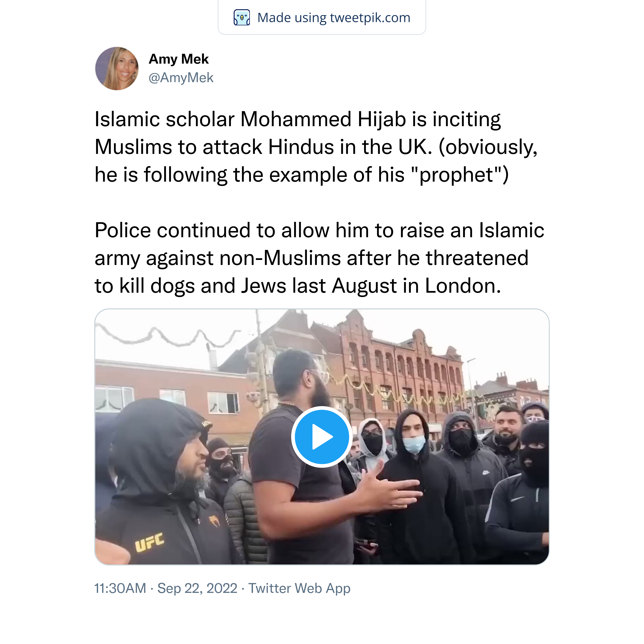Select the first tweet paragraph about Hindus
The width and height of the screenshot is (644, 644).
316,147
